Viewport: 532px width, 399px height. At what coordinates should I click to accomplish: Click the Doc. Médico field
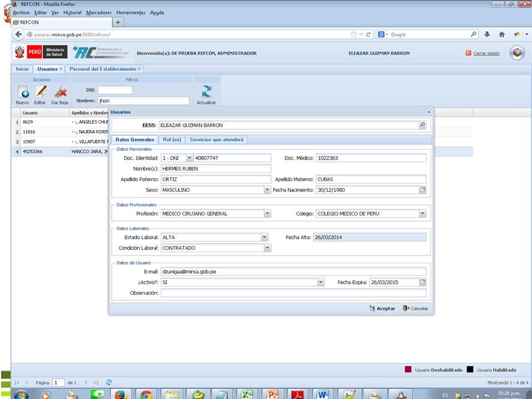[x=371, y=158]
